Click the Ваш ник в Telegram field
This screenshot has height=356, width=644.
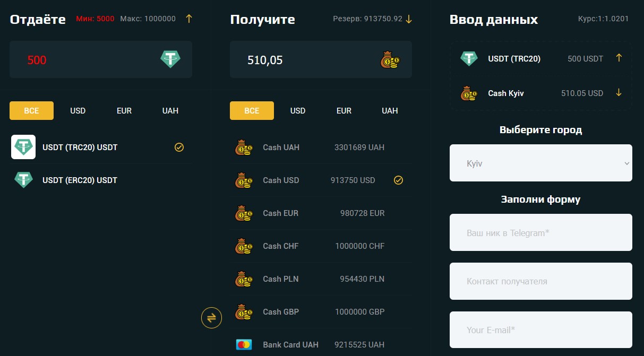pos(540,232)
